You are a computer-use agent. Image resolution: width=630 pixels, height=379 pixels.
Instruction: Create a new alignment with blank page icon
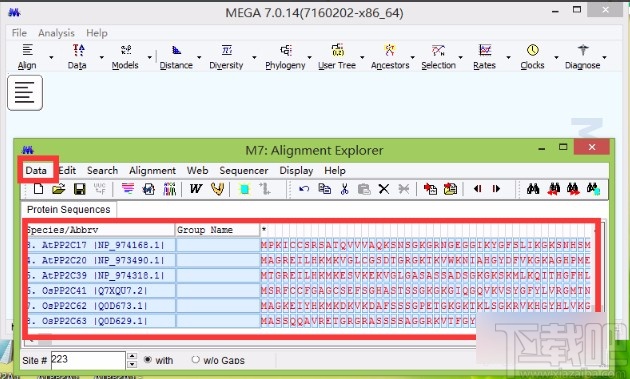tap(39, 188)
